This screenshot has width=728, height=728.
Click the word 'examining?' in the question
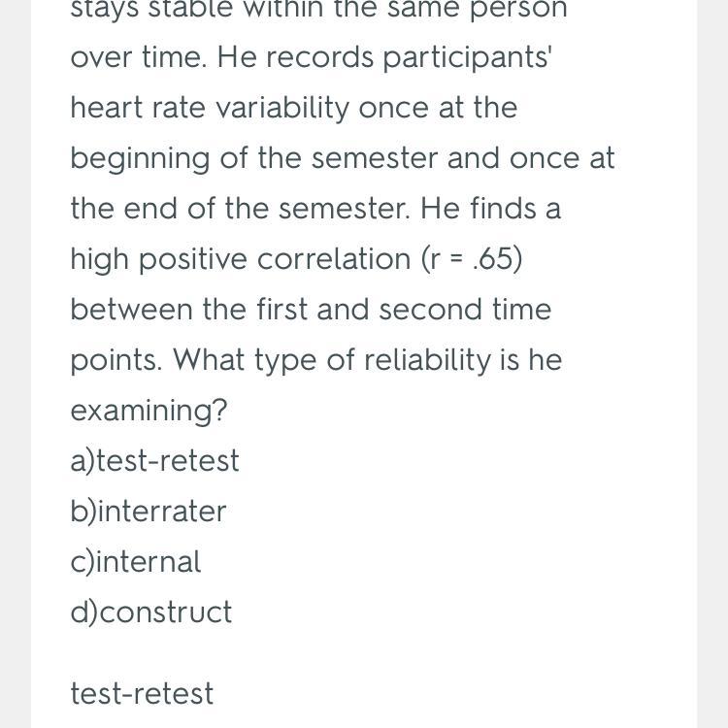(x=149, y=410)
